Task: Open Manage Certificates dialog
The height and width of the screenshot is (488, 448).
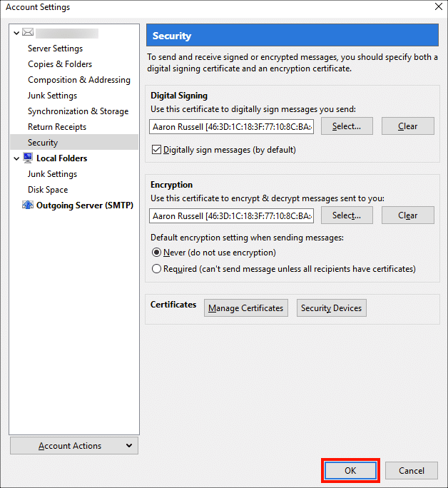Action: [245, 308]
